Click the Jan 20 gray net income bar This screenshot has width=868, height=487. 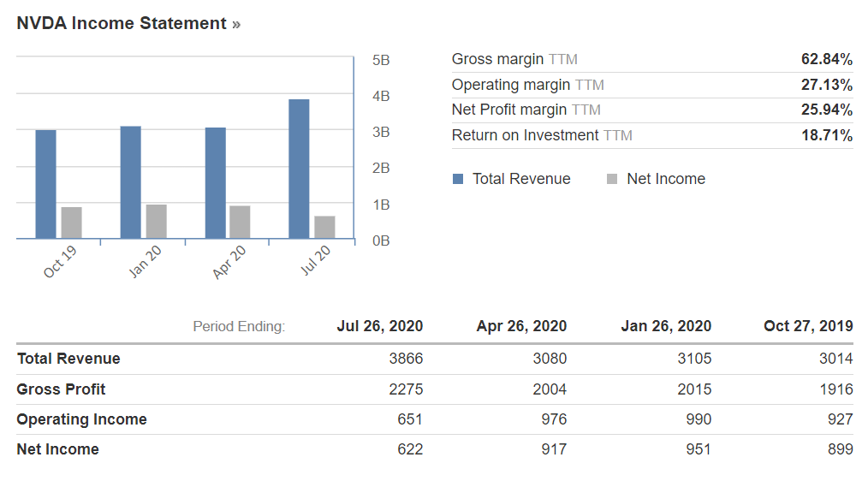click(x=156, y=221)
